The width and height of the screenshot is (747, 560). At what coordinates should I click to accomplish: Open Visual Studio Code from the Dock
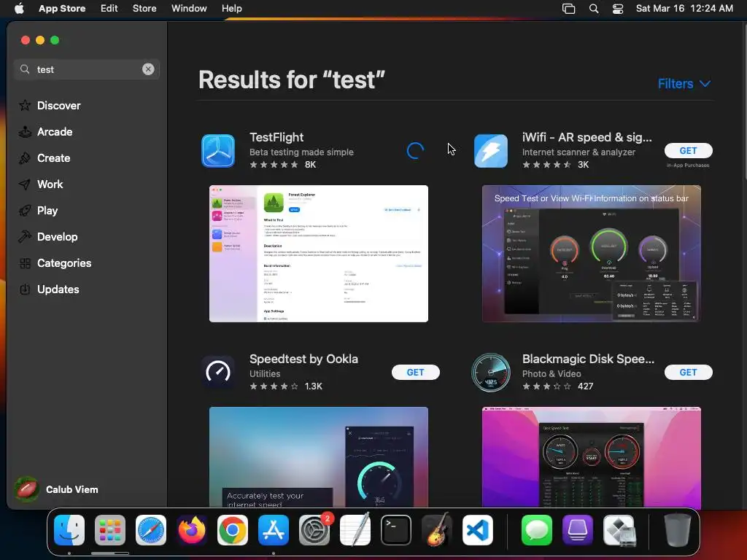478,530
